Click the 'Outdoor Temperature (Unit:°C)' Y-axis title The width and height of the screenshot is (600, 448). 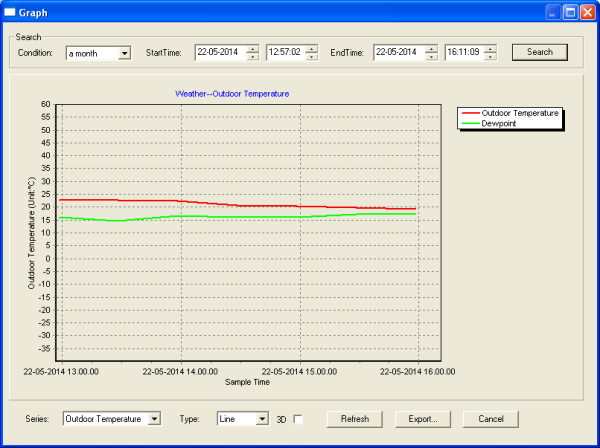[31, 233]
